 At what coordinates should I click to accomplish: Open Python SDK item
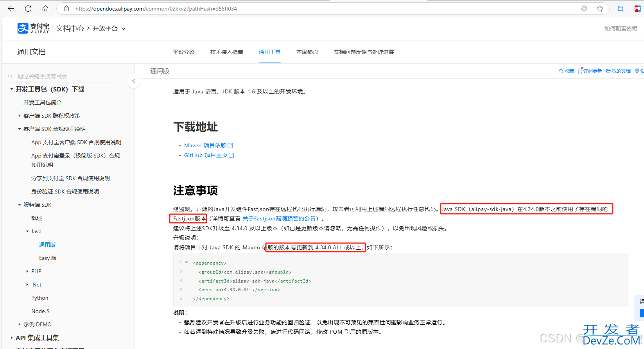[x=40, y=298]
